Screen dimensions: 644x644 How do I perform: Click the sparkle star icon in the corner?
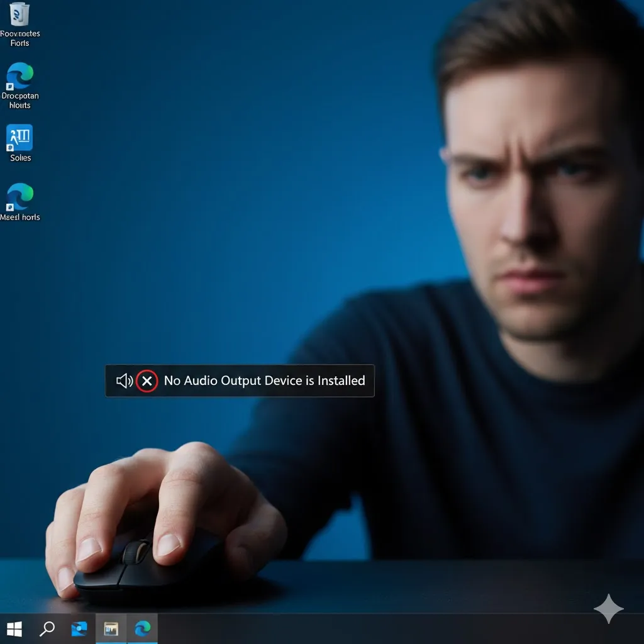(608, 608)
